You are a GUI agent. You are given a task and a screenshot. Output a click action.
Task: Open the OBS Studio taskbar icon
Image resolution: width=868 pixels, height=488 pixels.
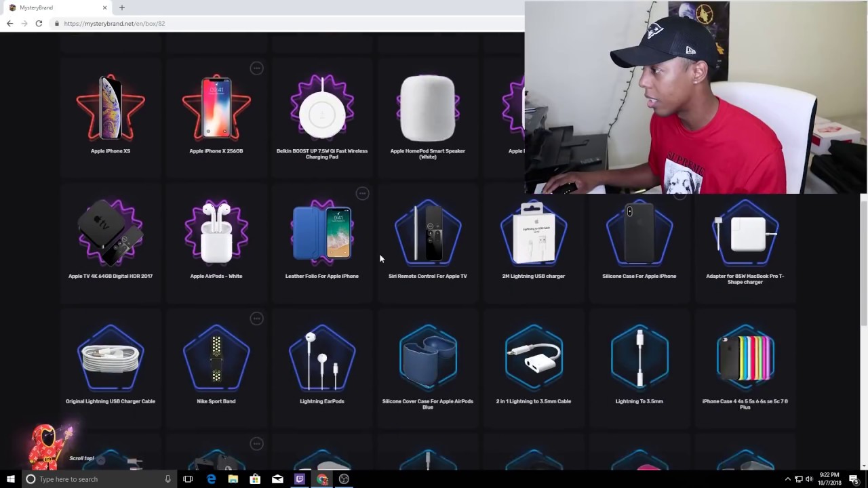(344, 479)
